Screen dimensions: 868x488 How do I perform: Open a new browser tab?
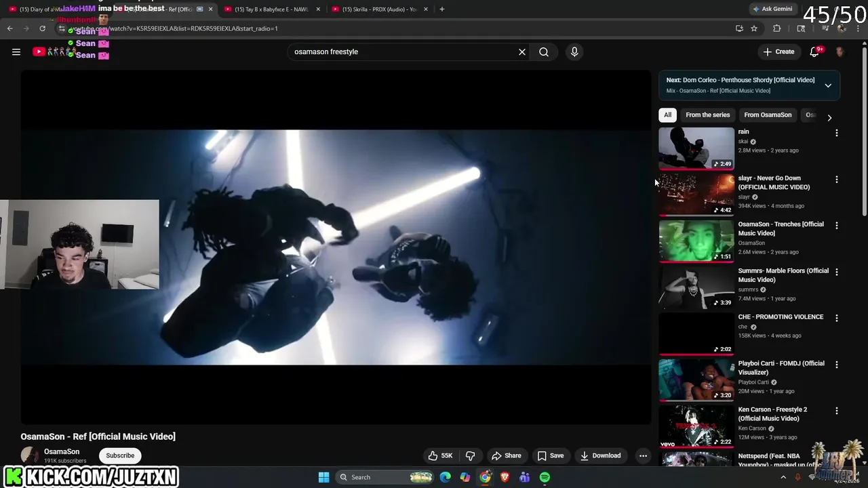tap(442, 9)
